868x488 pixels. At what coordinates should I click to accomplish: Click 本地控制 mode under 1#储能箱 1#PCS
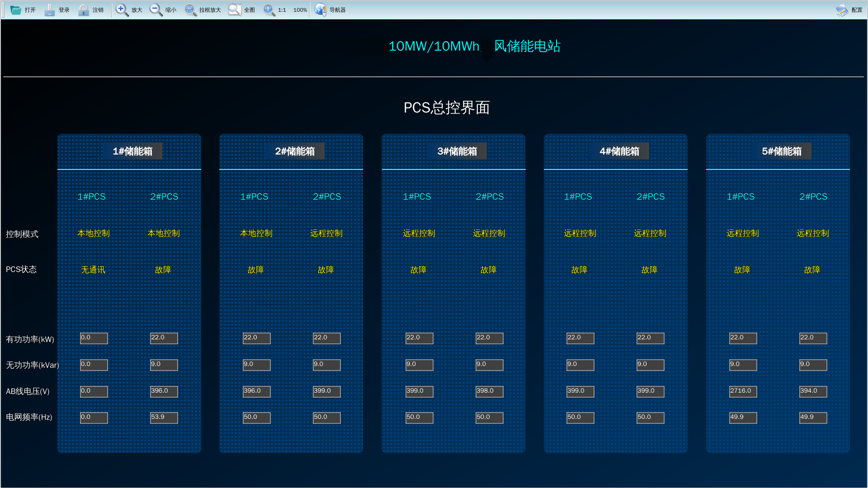tap(94, 233)
